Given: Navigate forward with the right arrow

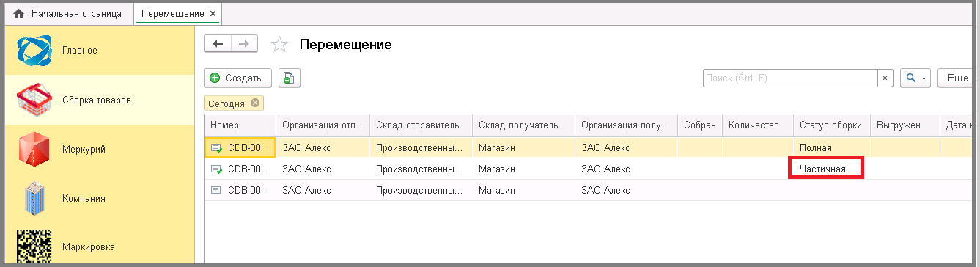Looking at the screenshot, I should (245, 44).
